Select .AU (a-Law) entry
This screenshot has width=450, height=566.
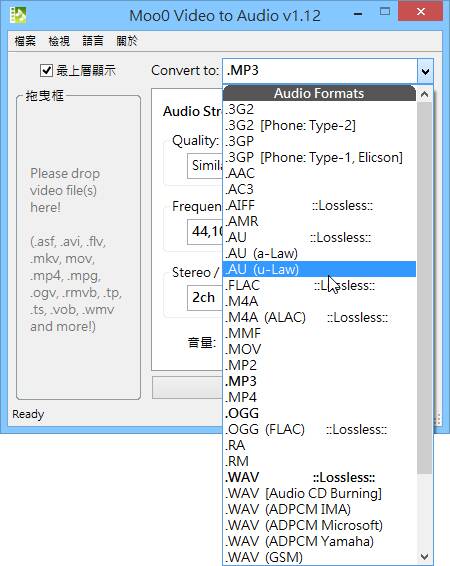319,253
